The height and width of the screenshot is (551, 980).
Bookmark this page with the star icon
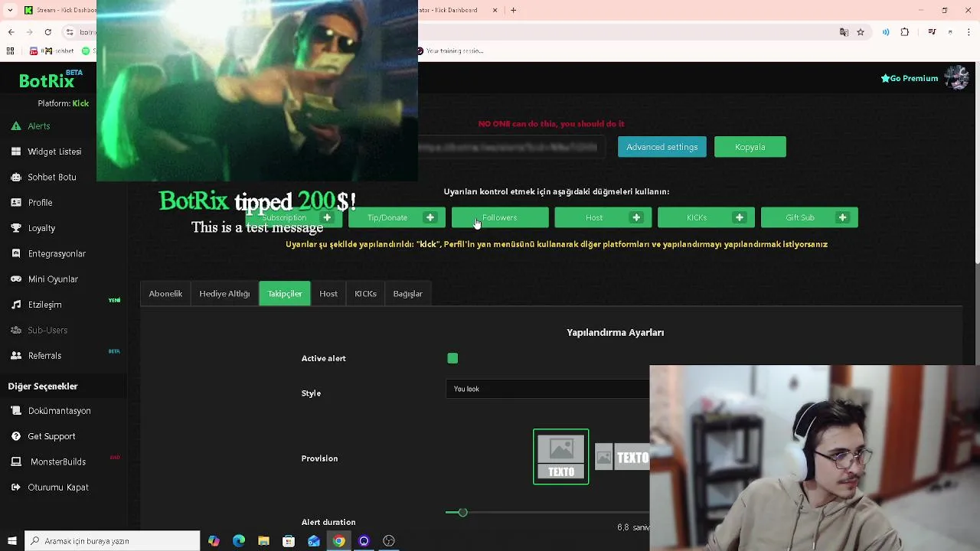pyautogui.click(x=861, y=32)
